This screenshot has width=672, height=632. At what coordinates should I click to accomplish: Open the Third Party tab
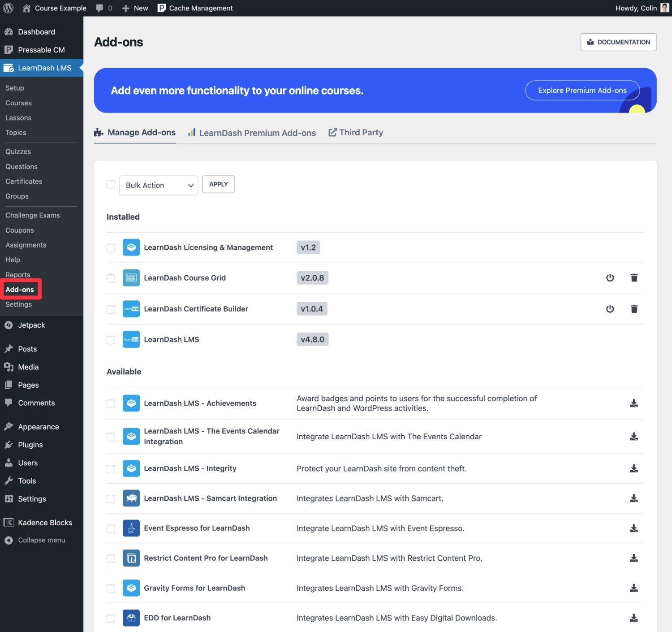[356, 132]
